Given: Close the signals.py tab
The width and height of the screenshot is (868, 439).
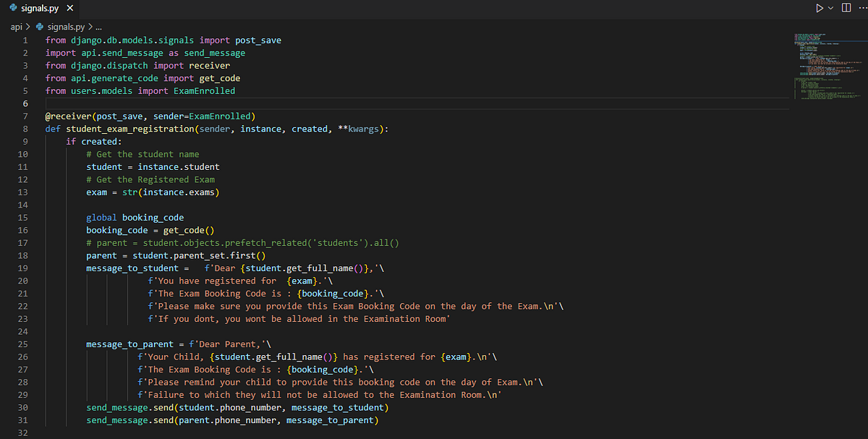Looking at the screenshot, I should click(69, 8).
